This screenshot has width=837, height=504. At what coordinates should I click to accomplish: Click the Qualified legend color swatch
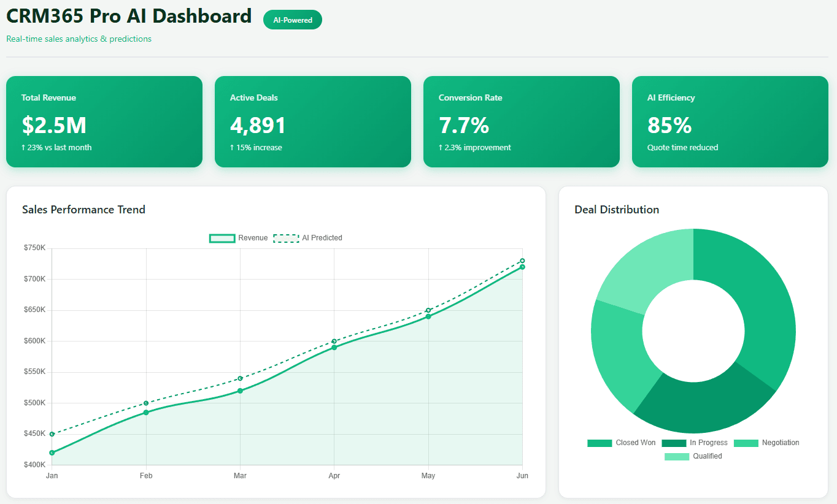click(x=677, y=456)
